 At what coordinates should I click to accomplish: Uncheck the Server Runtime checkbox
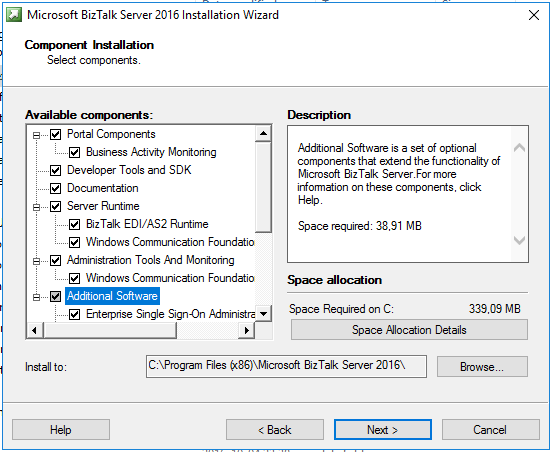click(x=55, y=206)
